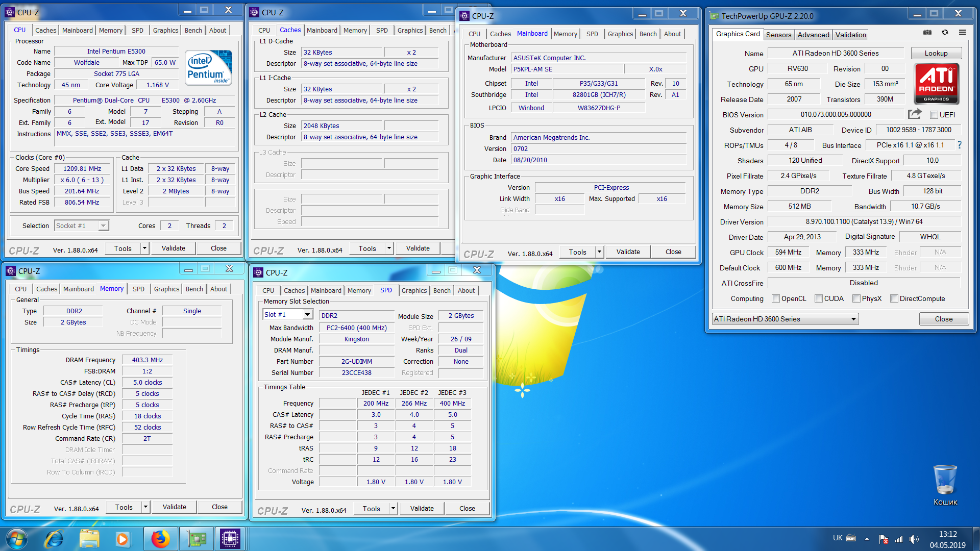Click Validate in the Mainboard window
The height and width of the screenshot is (551, 980).
[628, 252]
